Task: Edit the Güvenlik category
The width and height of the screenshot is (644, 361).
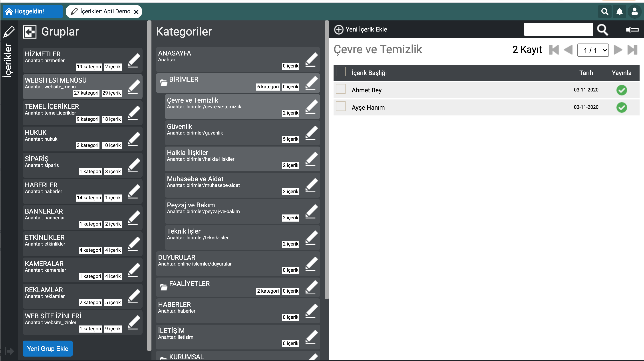Action: coord(312,133)
